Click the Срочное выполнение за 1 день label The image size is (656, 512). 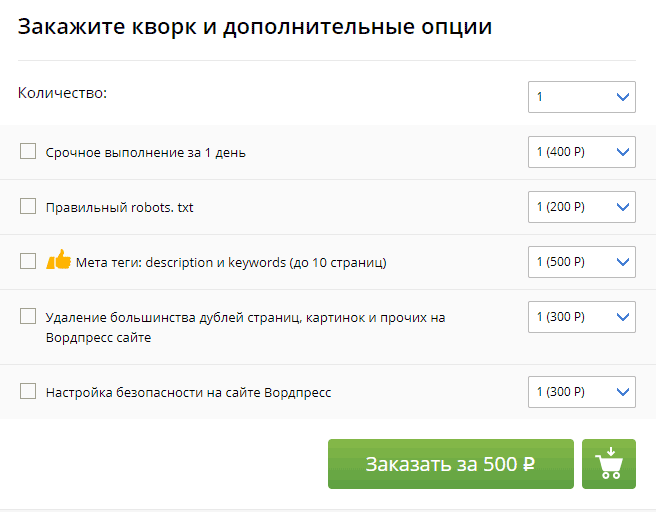pos(146,153)
